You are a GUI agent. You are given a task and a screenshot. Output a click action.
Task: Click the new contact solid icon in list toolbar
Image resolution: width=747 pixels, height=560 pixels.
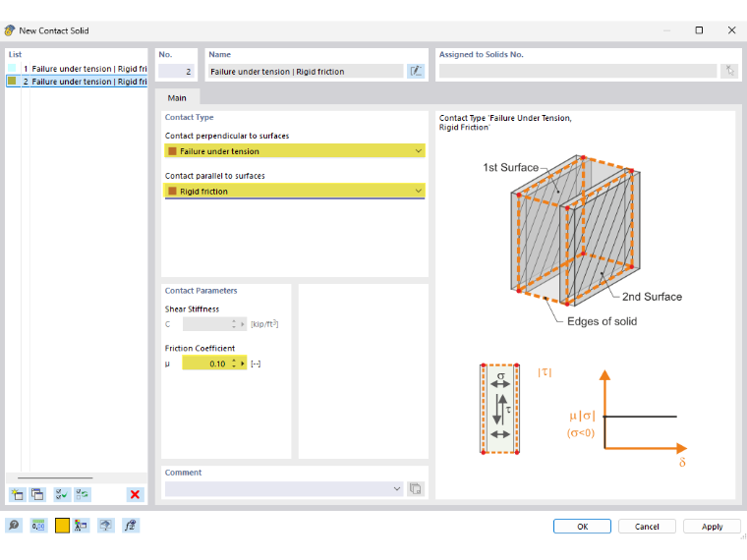tap(17, 494)
